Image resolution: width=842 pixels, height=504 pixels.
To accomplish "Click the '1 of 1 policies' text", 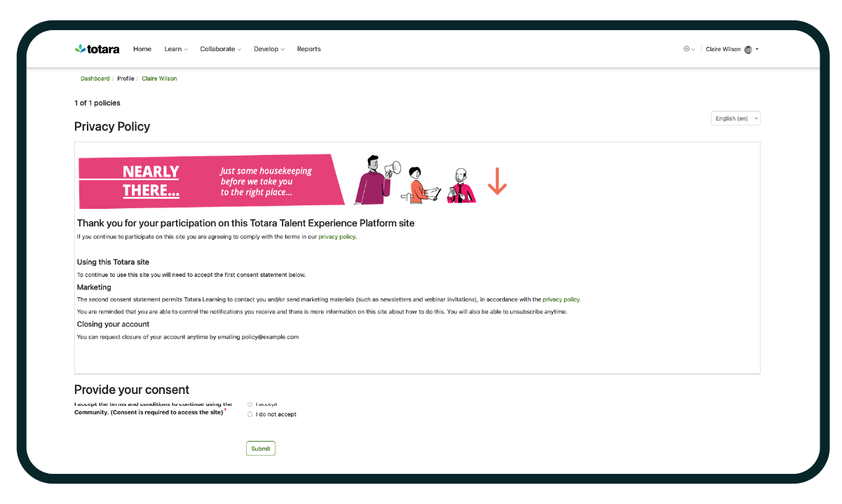I will [97, 103].
